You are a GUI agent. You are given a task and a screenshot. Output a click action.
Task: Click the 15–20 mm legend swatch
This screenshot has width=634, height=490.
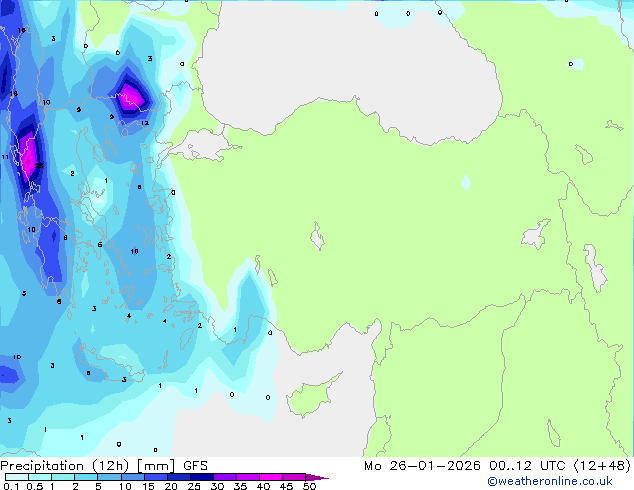(156, 477)
